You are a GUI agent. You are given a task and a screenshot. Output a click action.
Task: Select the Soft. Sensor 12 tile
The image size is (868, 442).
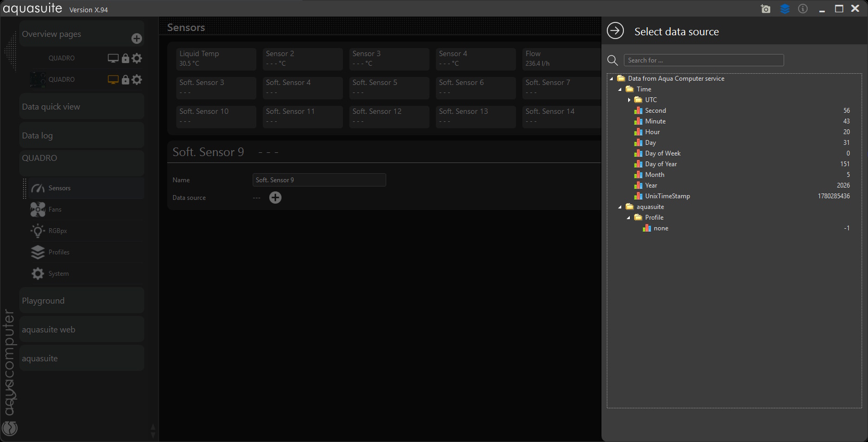(389, 117)
